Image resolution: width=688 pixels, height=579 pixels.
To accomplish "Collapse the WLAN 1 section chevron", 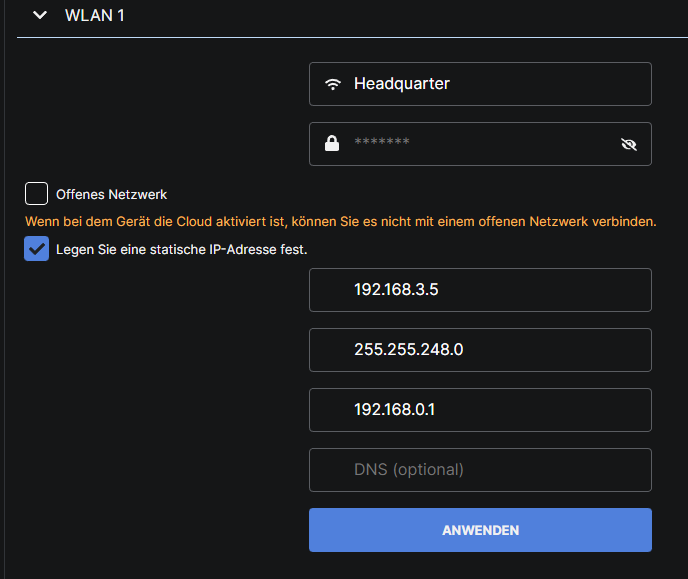I will (40, 16).
